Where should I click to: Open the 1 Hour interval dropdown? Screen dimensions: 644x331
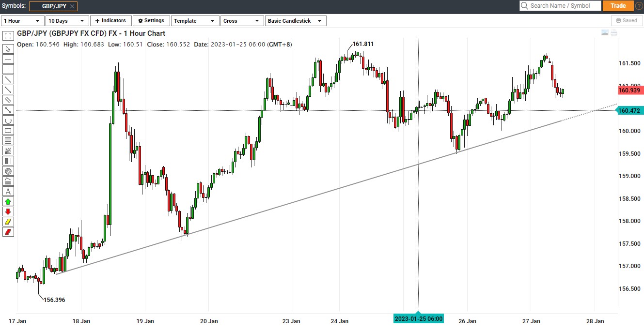pyautogui.click(x=22, y=21)
